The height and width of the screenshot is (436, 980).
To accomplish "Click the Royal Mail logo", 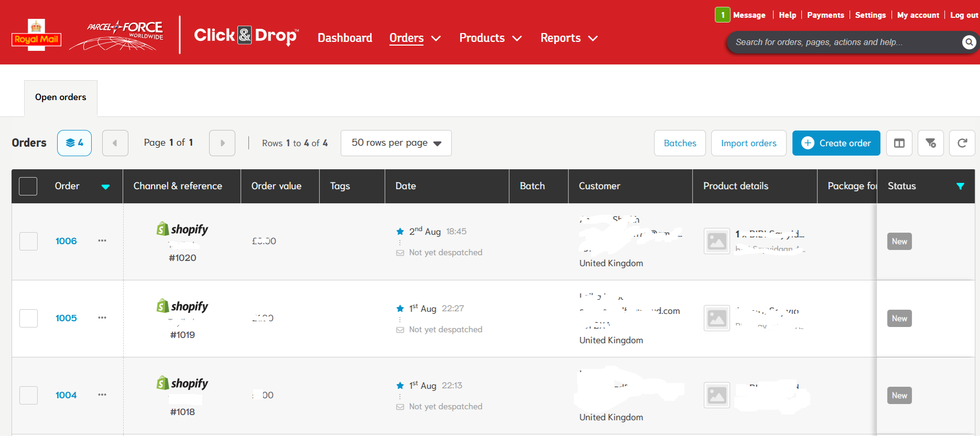I will click(x=36, y=35).
